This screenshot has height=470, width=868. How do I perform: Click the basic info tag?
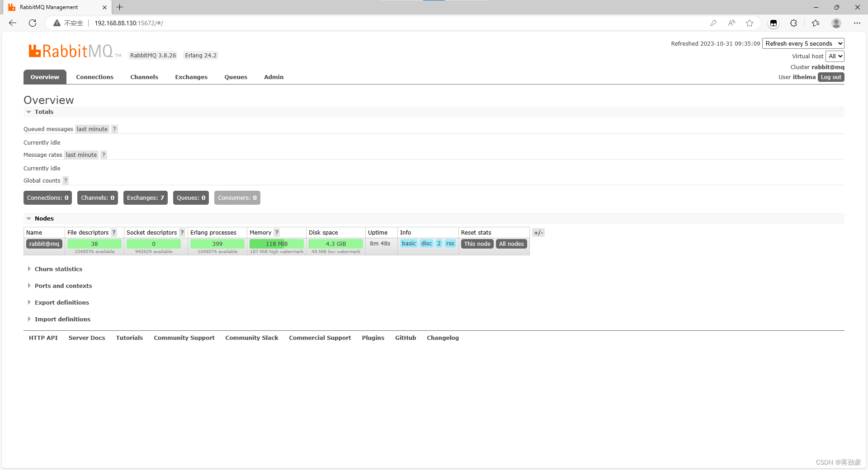[x=409, y=244]
